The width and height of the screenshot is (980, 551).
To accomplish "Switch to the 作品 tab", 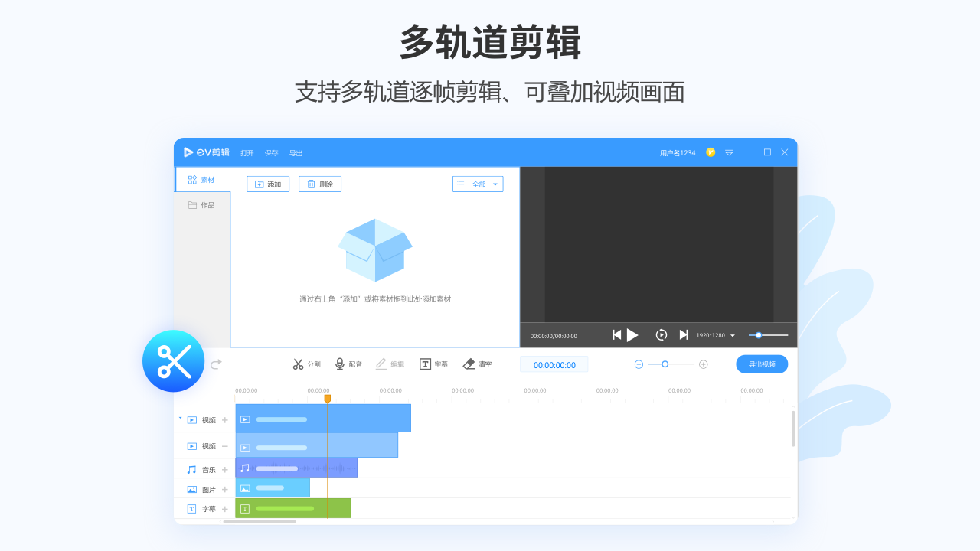I will 202,205.
